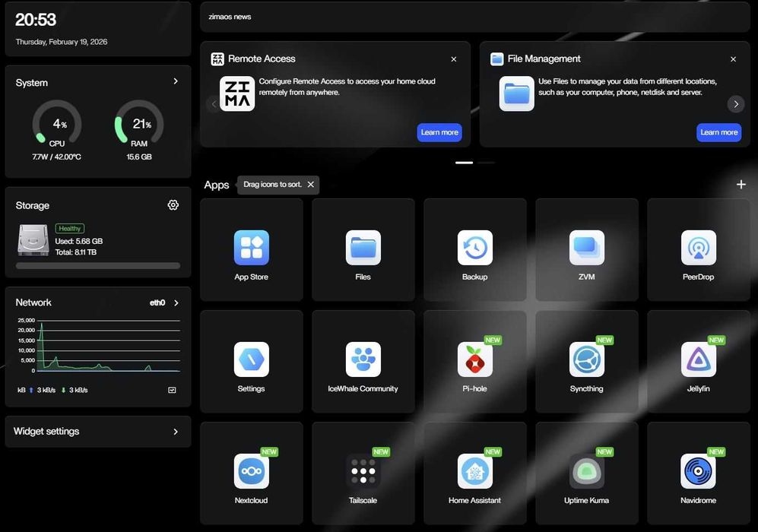Click the 7.7W / 42.00°C reading

click(x=56, y=157)
